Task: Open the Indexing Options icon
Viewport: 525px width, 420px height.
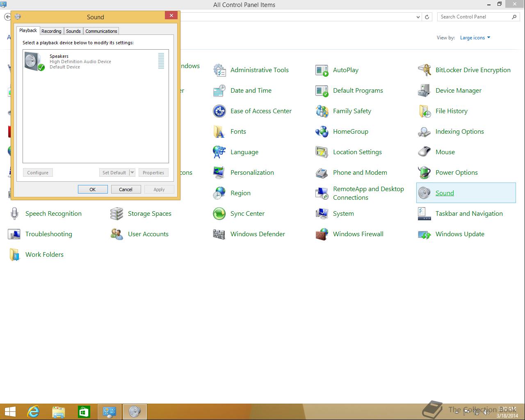Action: click(425, 132)
